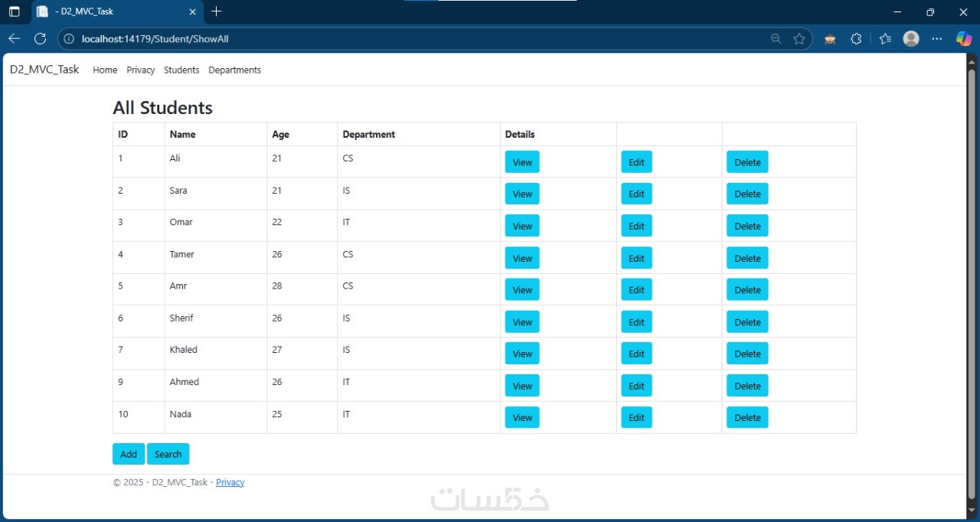This screenshot has width=980, height=522.
Task: Open a new browser tab
Action: (216, 11)
